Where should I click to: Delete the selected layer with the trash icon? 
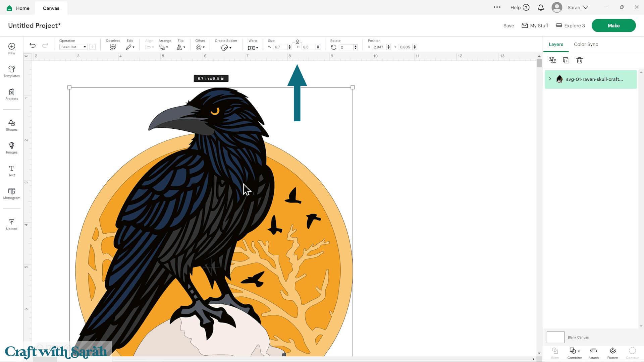tap(579, 60)
